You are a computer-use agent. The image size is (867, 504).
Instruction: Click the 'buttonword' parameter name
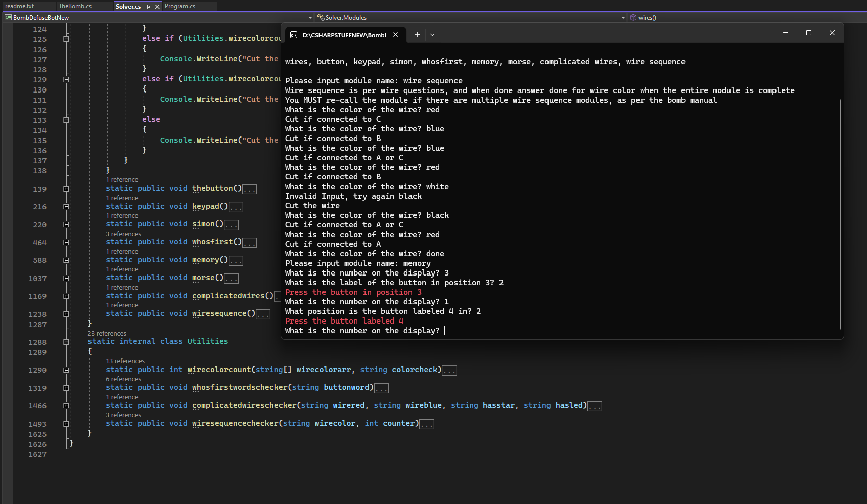[346, 387]
